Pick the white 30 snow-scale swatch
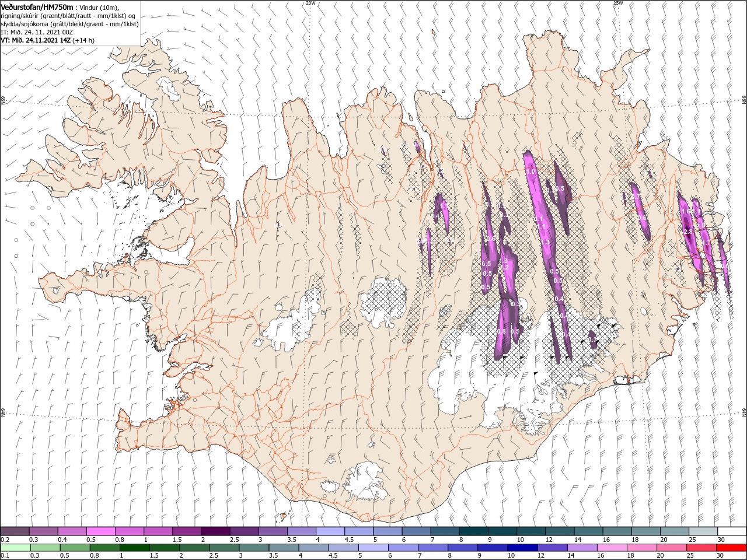Viewport: 747px width, 560px height. pyautogui.click(x=732, y=531)
